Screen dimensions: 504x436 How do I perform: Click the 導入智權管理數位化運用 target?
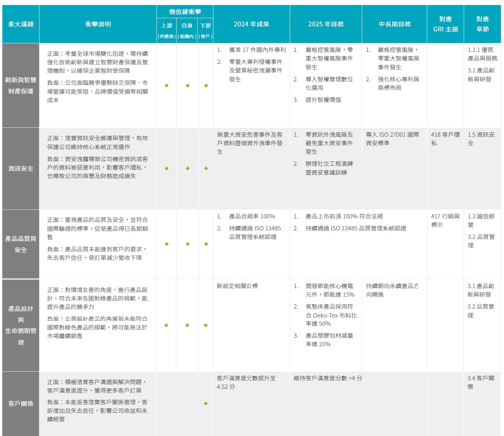click(x=329, y=84)
